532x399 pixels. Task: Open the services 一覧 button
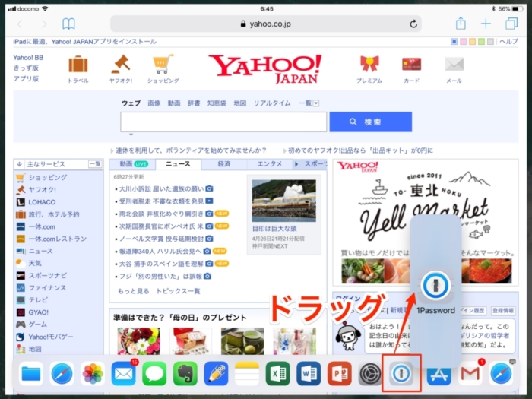(x=95, y=164)
